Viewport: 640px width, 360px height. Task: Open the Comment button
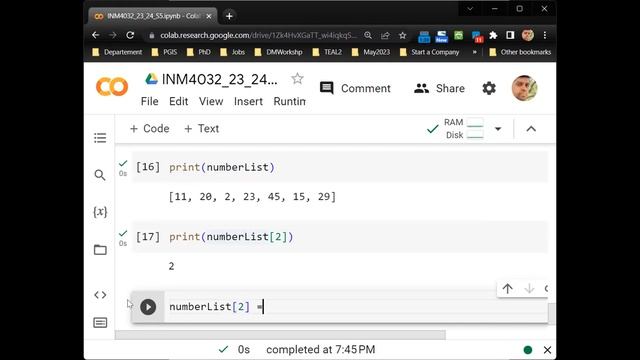[x=355, y=88]
